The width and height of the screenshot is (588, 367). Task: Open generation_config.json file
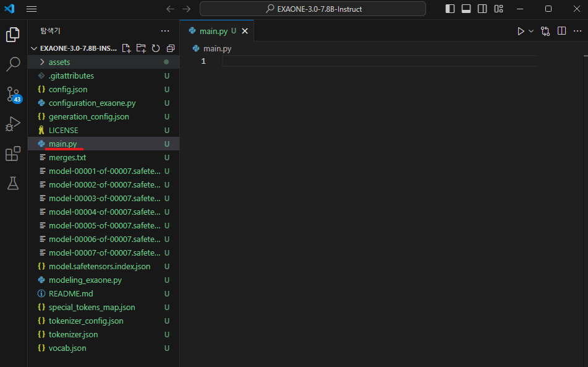(x=103, y=117)
